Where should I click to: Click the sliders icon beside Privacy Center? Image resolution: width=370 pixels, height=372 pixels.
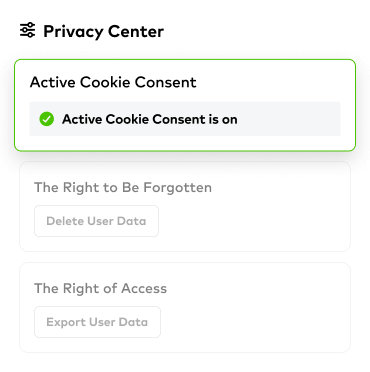coord(27,30)
